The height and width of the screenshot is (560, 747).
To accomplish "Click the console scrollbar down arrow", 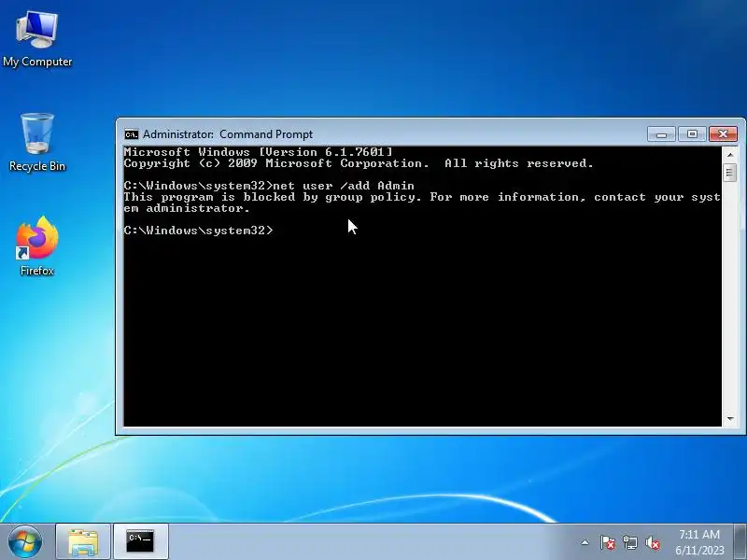I will click(730, 418).
